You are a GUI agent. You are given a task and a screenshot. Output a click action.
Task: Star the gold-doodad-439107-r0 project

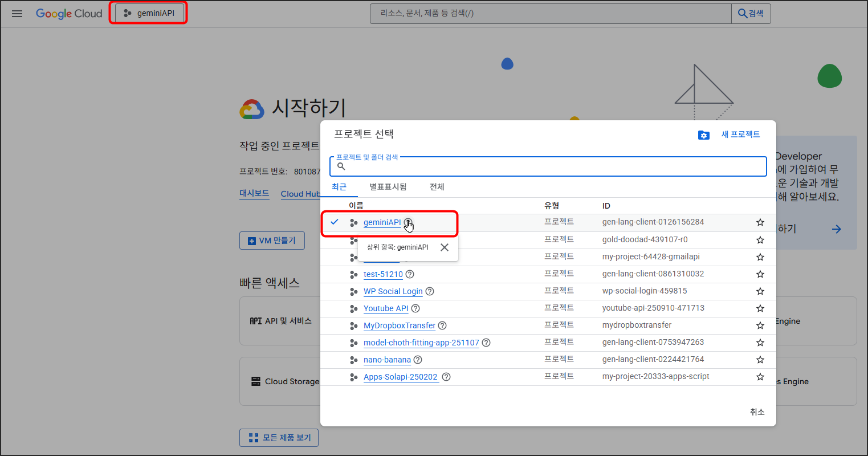pos(760,240)
